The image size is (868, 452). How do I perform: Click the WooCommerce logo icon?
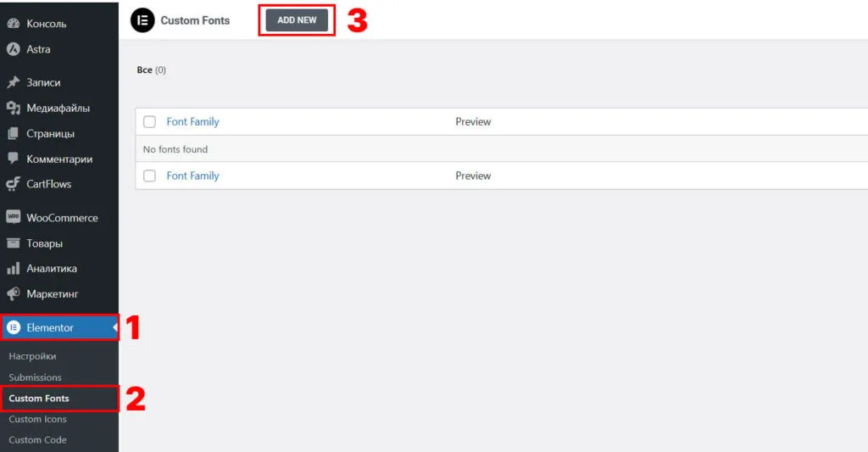13,217
